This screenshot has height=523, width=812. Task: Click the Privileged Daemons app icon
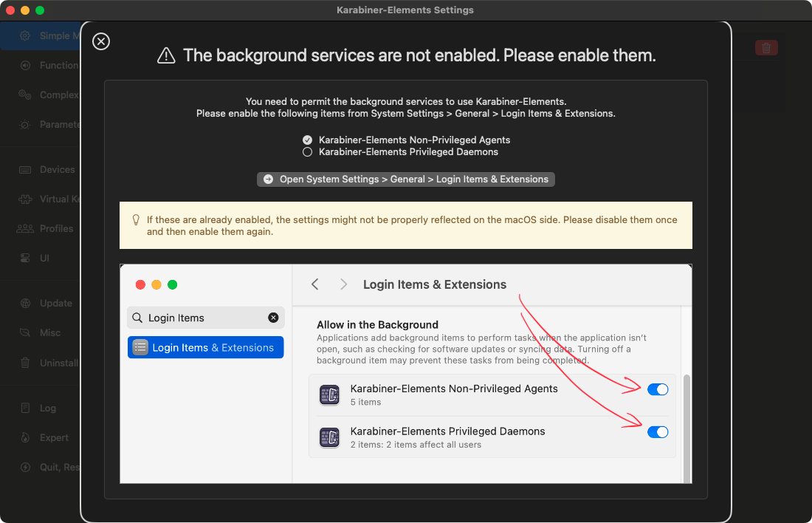(x=329, y=437)
